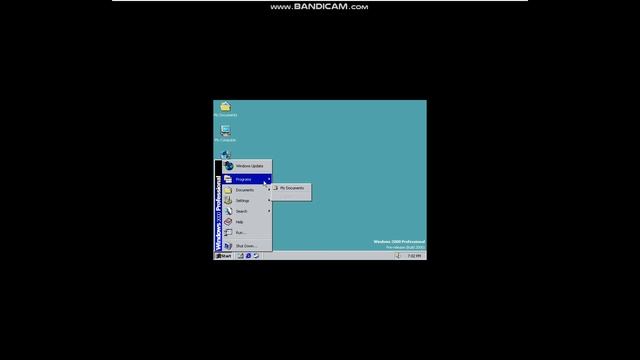Click the Documents folder icon in Start menu
Viewport: 640px width, 360px height.
[228, 190]
